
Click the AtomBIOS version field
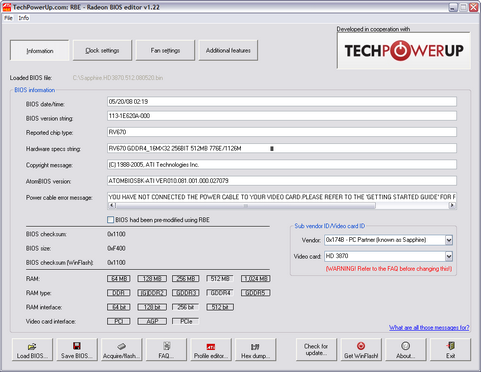(x=282, y=181)
